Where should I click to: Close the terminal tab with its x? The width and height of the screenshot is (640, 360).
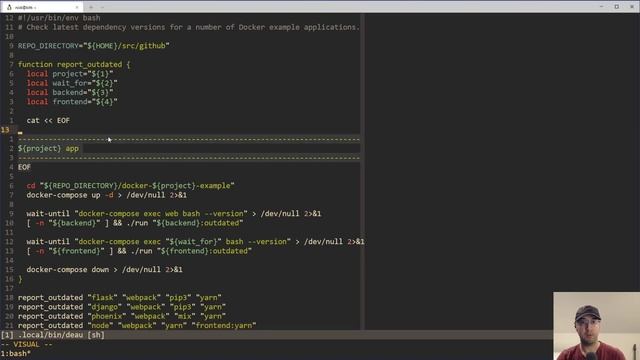pos(77,7)
